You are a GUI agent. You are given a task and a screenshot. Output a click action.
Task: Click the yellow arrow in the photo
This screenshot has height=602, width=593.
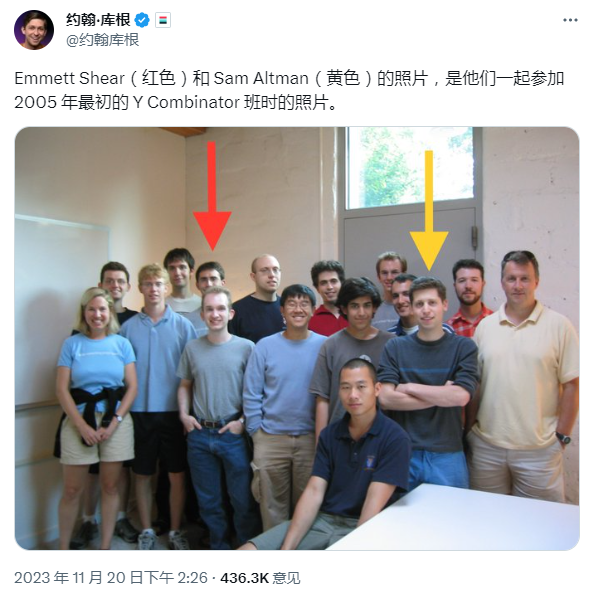click(x=429, y=210)
